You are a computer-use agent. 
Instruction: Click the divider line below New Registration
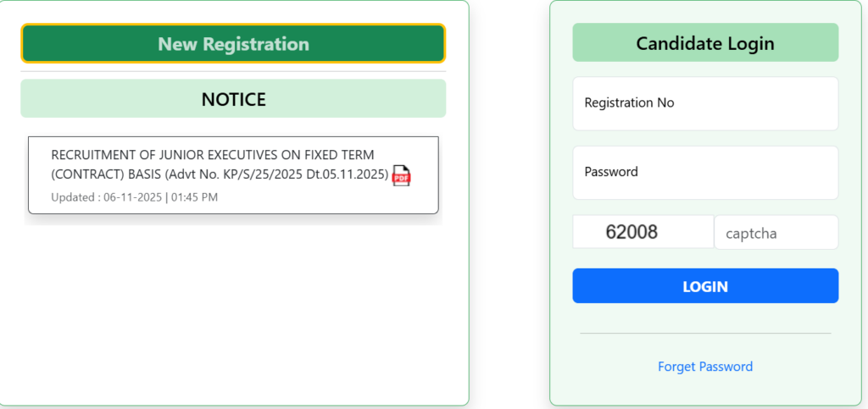tap(233, 72)
